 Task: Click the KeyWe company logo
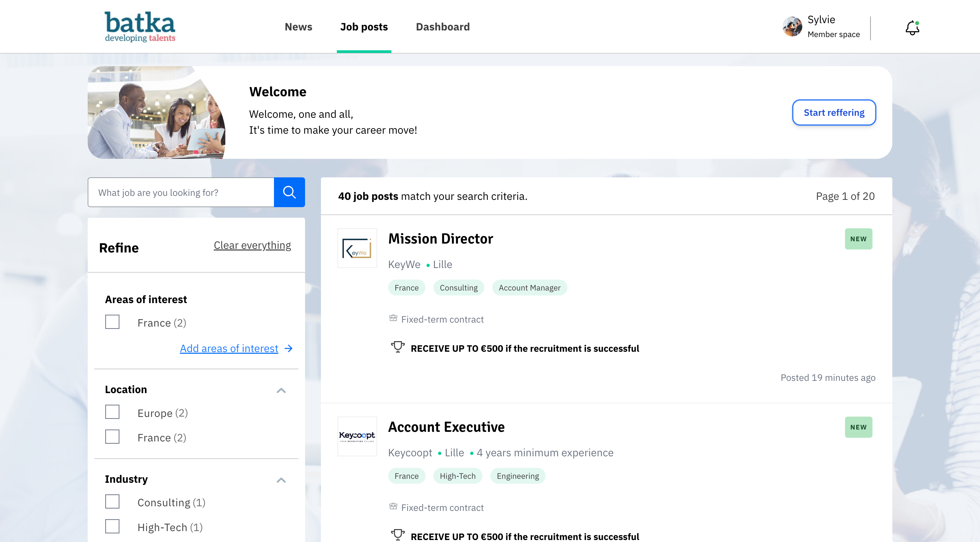(x=357, y=248)
